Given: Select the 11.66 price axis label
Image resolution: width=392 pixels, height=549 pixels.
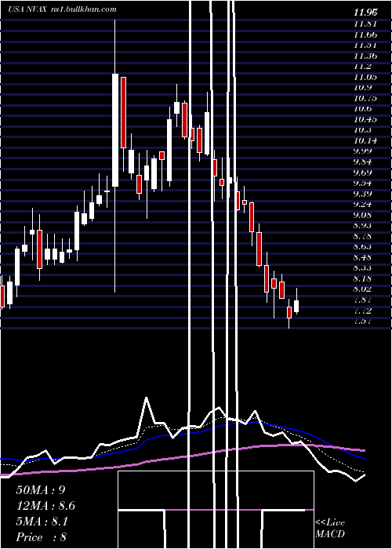Looking at the screenshot, I should click(365, 35).
